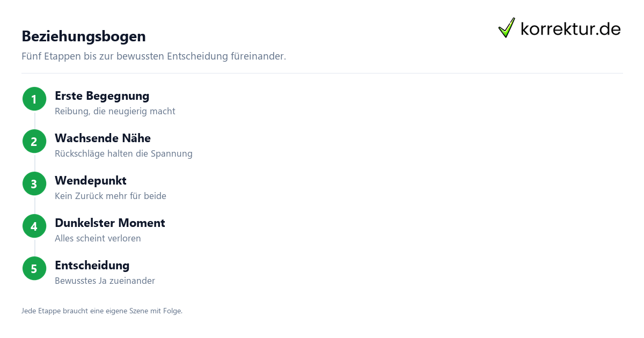Image resolution: width=644 pixels, height=338 pixels.
Task: Click the Dunkelster Moment stage title
Action: [110, 223]
